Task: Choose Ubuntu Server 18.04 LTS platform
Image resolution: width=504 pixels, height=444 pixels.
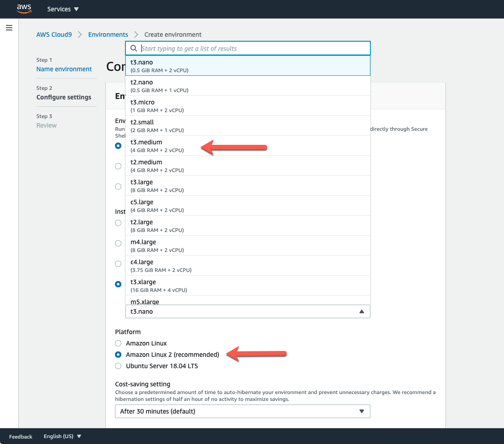Action: (118, 366)
